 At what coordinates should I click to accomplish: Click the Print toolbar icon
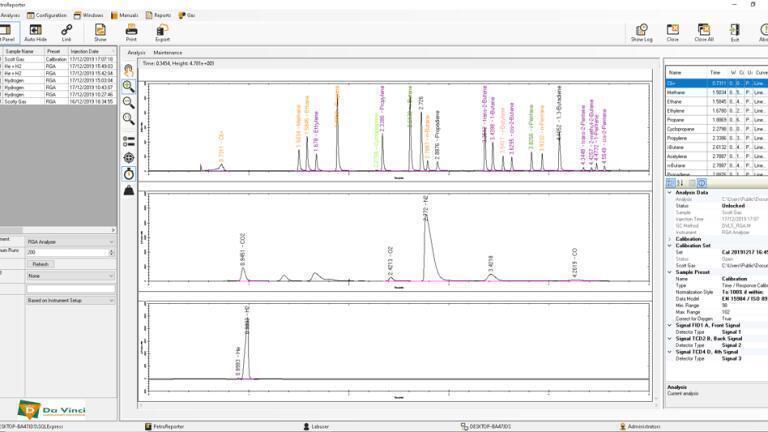pos(131,30)
